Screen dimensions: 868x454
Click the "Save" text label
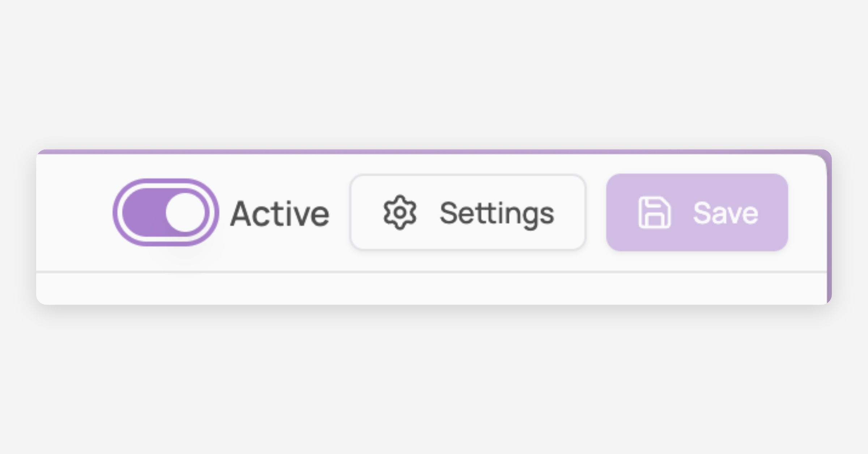[726, 213]
